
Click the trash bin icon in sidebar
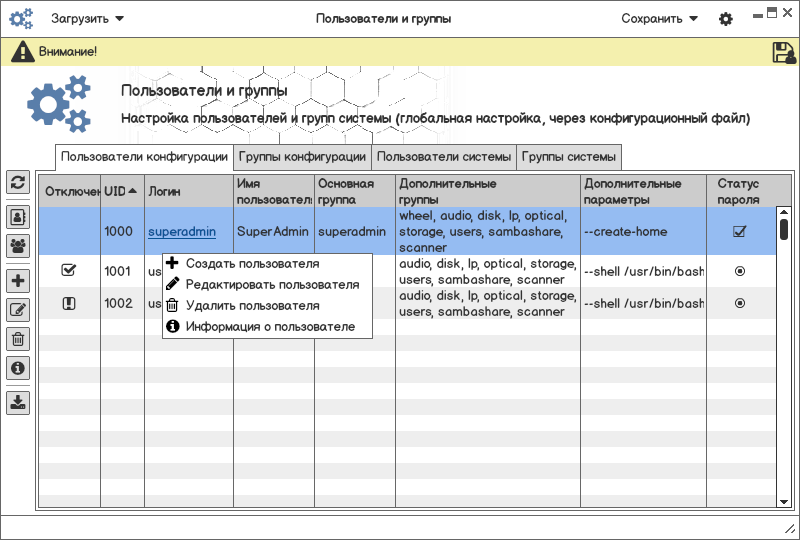tap(18, 339)
